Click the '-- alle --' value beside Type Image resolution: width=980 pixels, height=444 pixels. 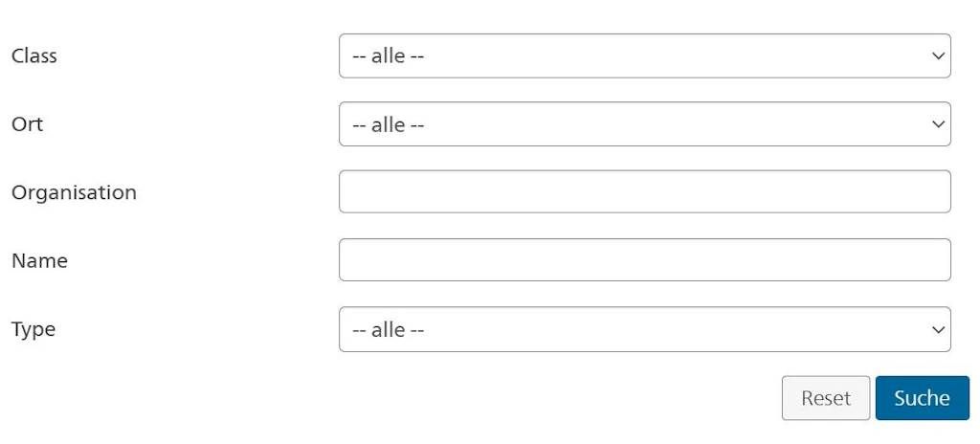pyautogui.click(x=389, y=329)
